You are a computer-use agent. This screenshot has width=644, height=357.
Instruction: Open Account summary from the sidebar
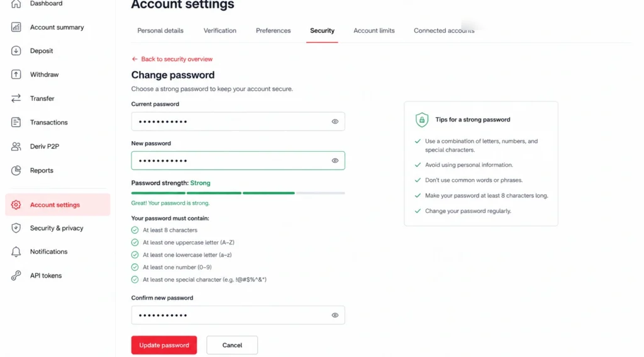56,27
